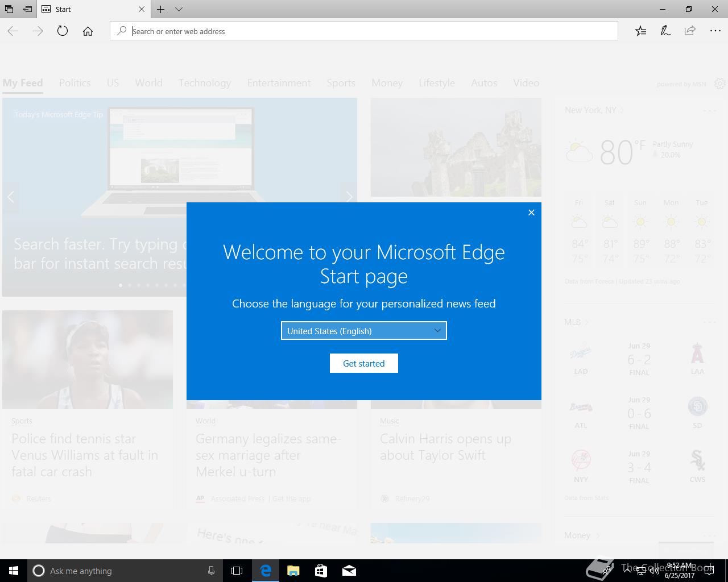Image resolution: width=728 pixels, height=582 pixels.
Task: Show previous carousel slide arrow
Action: click(x=11, y=197)
